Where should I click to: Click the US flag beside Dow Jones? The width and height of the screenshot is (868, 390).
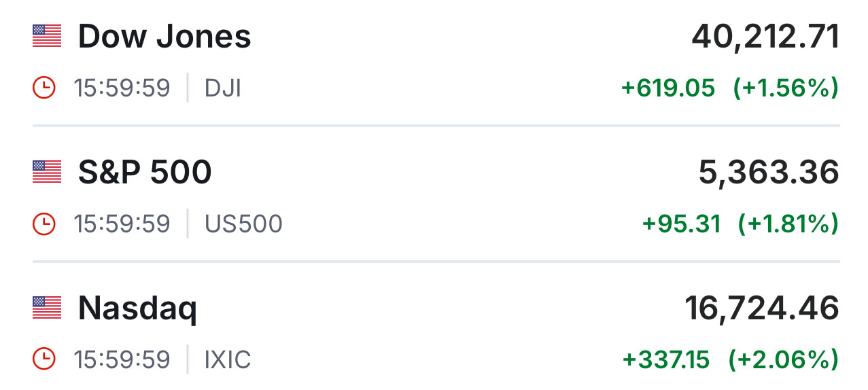tap(47, 36)
